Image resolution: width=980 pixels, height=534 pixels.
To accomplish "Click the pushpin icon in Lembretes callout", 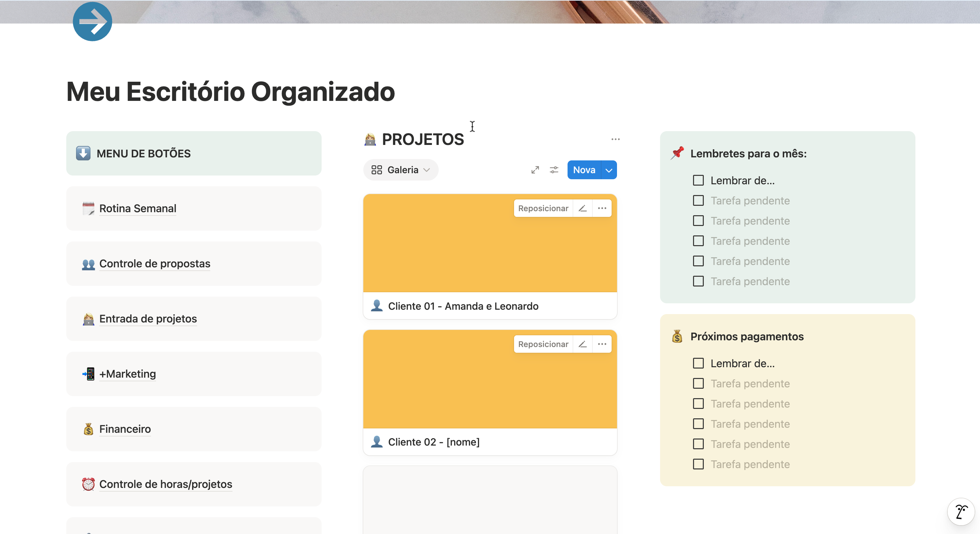I will click(677, 153).
